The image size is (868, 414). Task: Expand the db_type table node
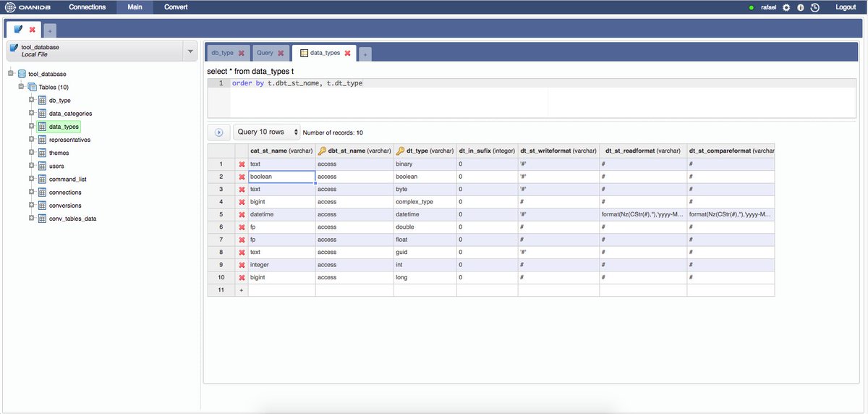coord(31,100)
